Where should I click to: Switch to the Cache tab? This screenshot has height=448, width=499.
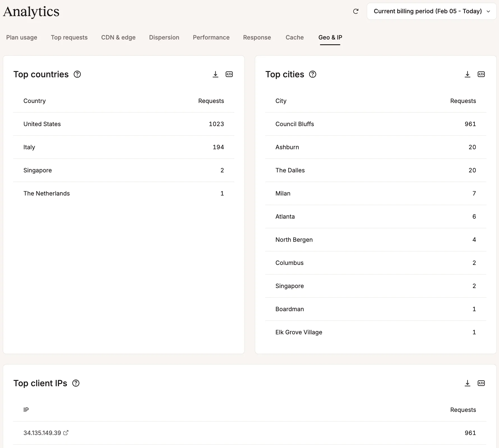click(x=294, y=37)
